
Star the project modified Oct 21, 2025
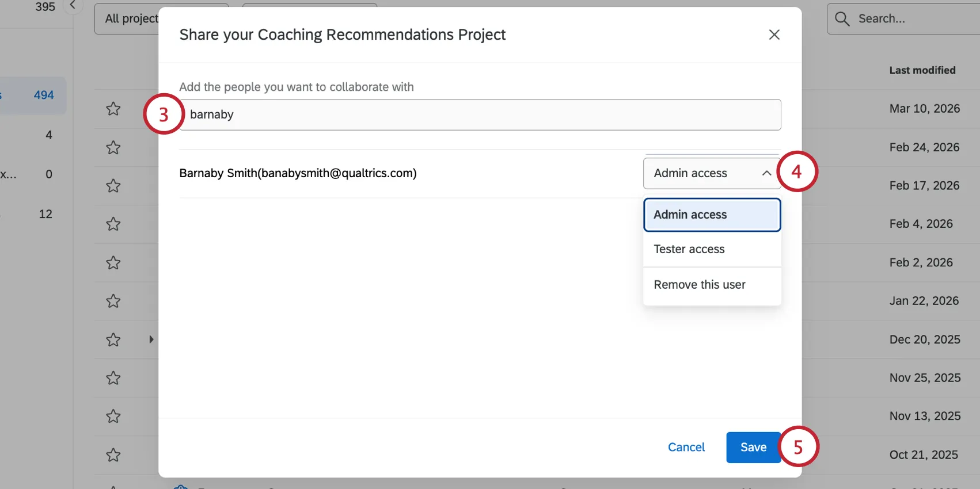(113, 455)
